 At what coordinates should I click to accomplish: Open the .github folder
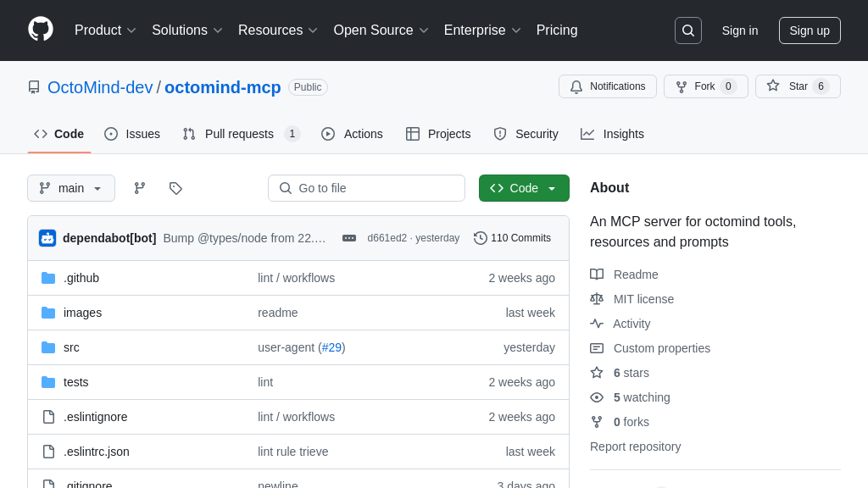(x=81, y=278)
